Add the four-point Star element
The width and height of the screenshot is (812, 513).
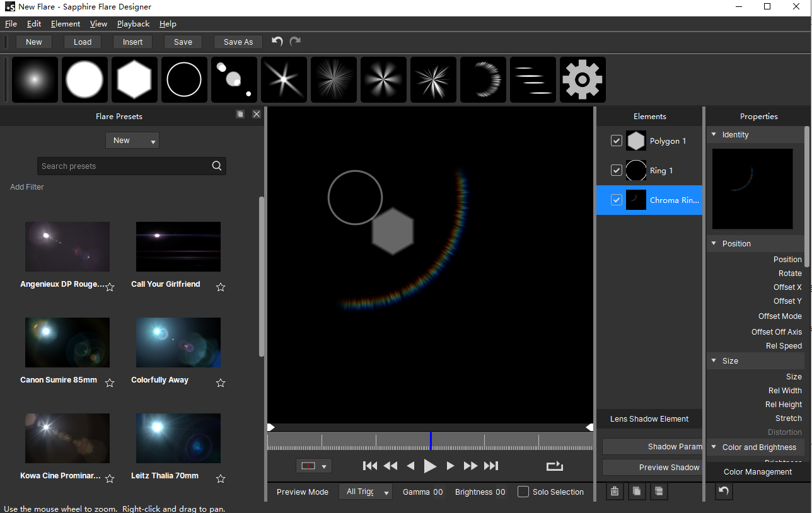tap(284, 80)
